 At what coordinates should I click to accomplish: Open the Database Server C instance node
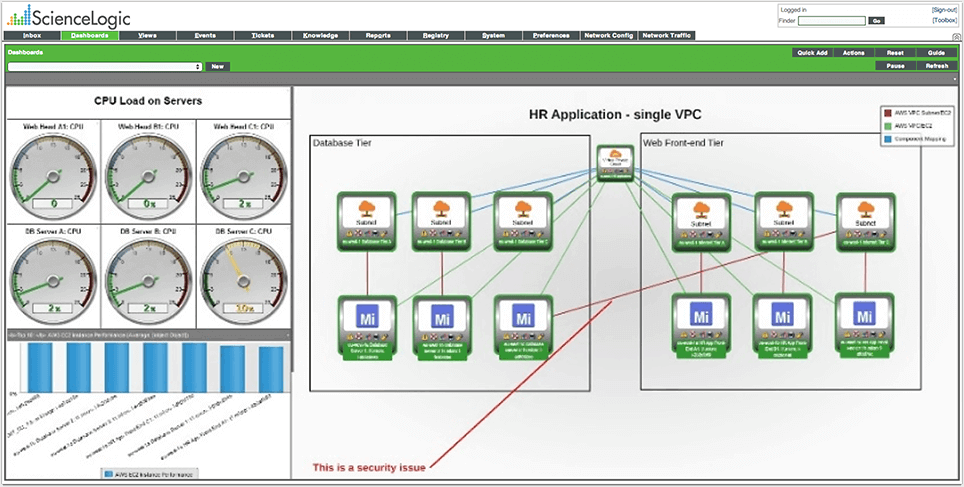(523, 327)
